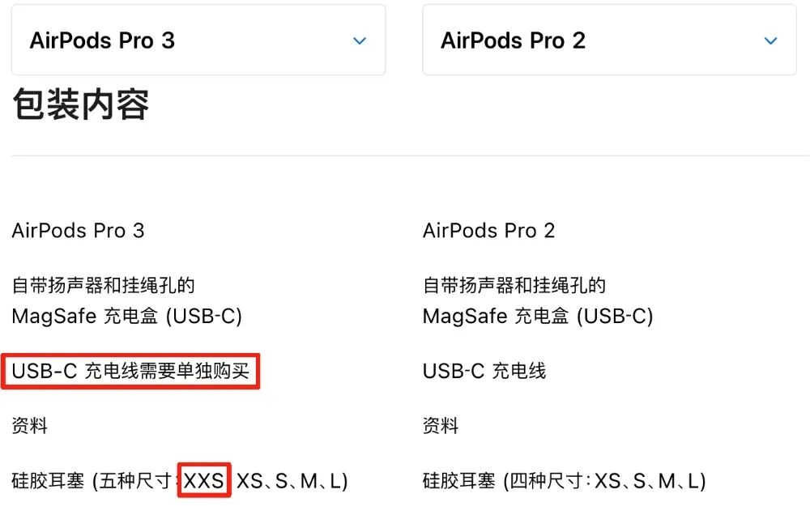Open the AirPods Pro 3 model selector

198,40
